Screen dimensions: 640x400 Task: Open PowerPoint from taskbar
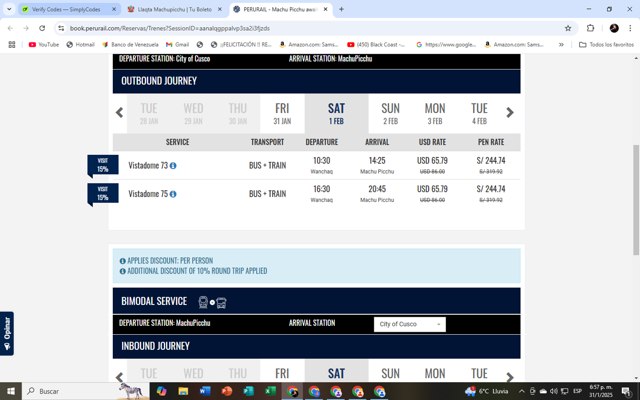[x=227, y=391]
